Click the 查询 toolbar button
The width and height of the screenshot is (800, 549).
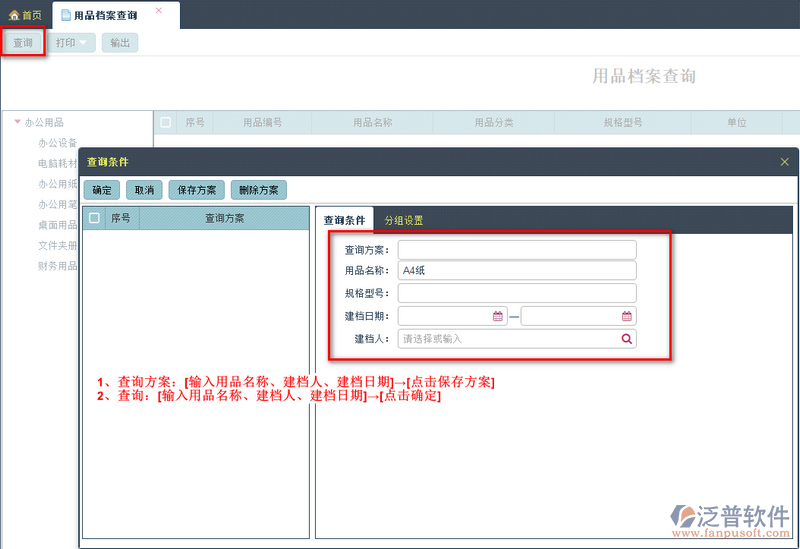point(23,43)
